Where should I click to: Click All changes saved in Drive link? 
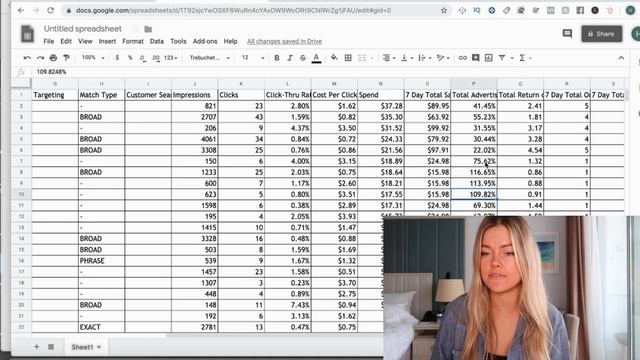pos(284,41)
